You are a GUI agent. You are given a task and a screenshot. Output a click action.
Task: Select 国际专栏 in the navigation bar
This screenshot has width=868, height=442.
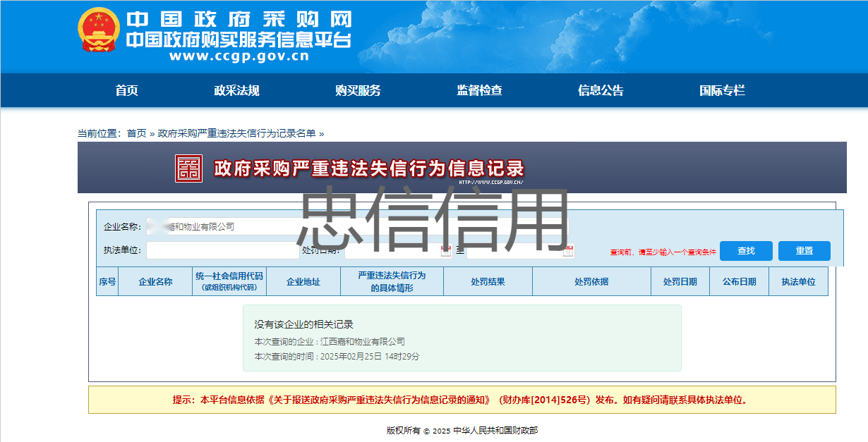click(722, 90)
